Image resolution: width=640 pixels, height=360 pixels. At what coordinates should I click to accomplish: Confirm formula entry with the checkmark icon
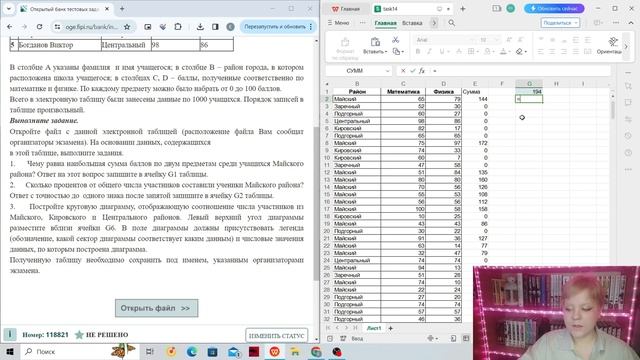pyautogui.click(x=413, y=71)
